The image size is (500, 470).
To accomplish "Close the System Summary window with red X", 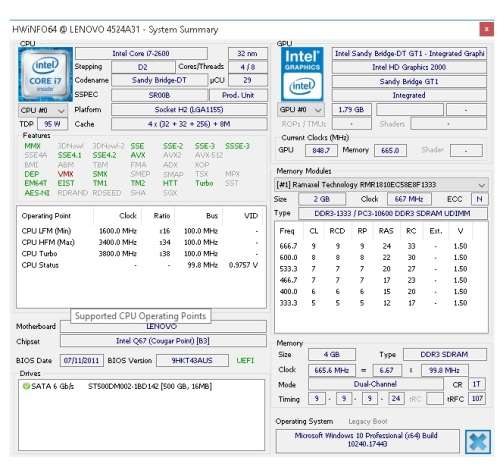I will click(486, 29).
